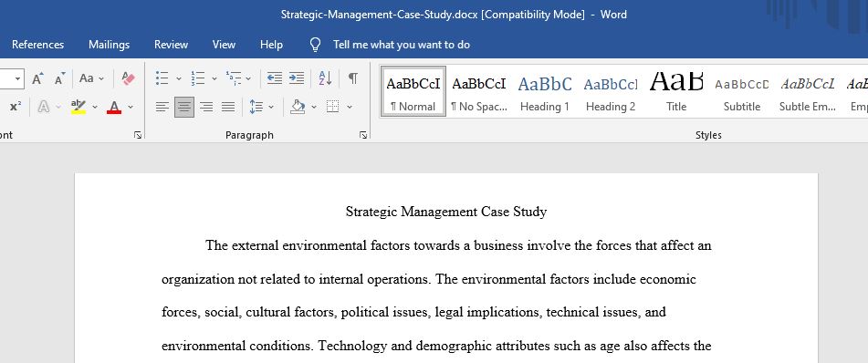Open the Font dialog box launcher
868x363 pixels.
138,135
